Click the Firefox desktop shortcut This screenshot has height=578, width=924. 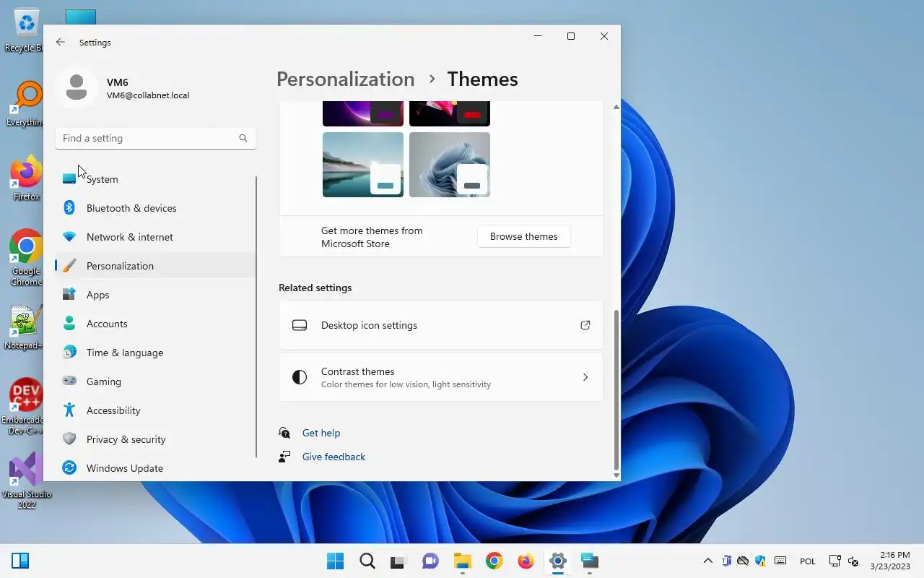27,178
